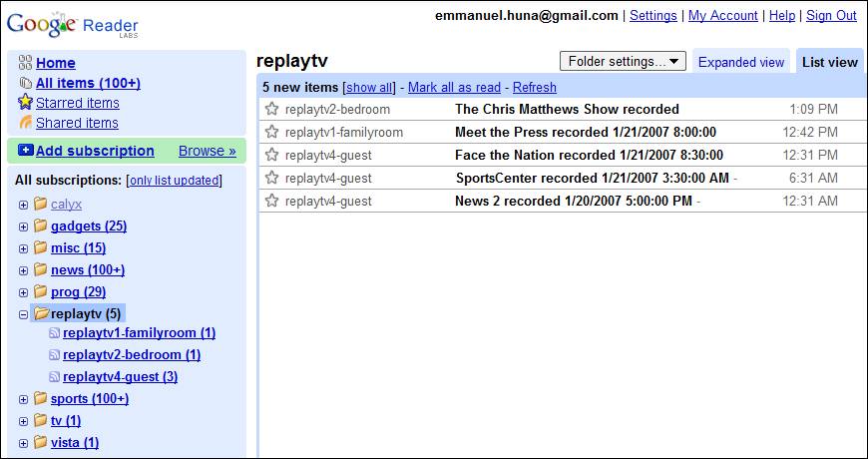Star the Face the Nation item
This screenshot has height=459, width=868.
click(271, 155)
